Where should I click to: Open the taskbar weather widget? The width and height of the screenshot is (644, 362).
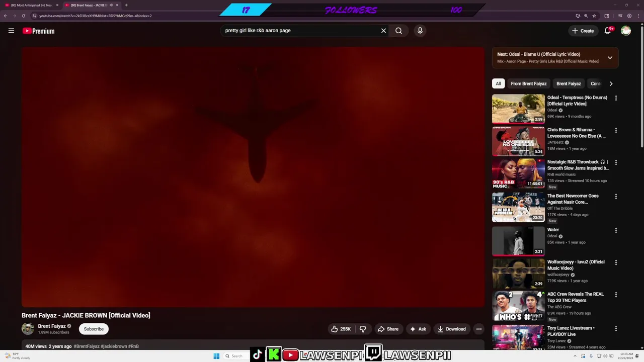coord(18,356)
